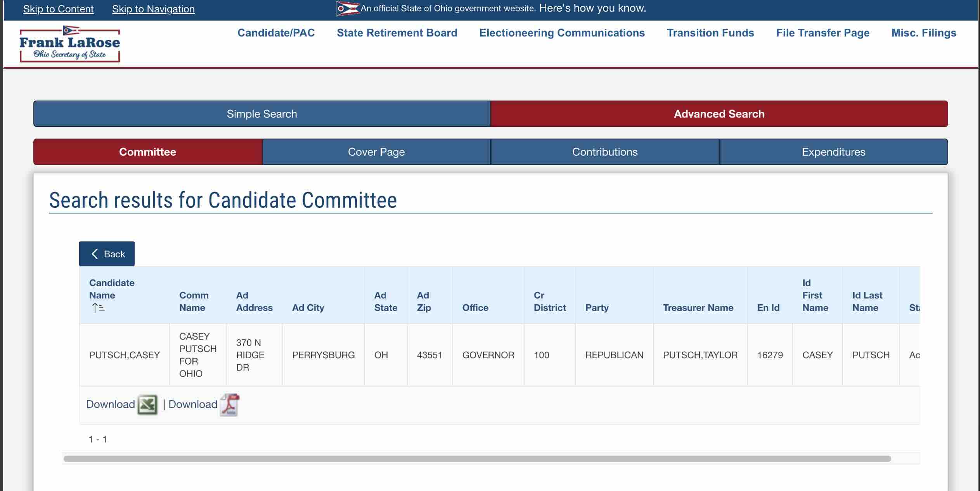
Task: Open the Cover Page tab
Action: point(376,152)
